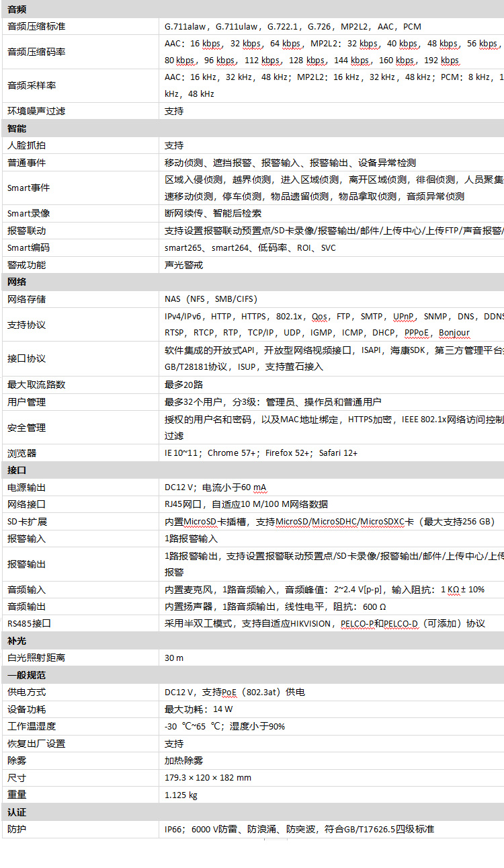Click the 网络 section header
The width and height of the screenshot is (504, 868).
click(17, 282)
